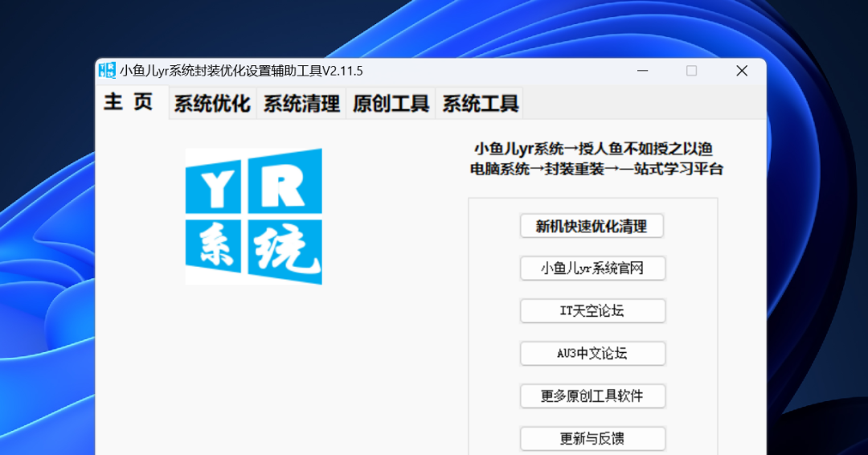Image resolution: width=868 pixels, height=455 pixels.
Task: Click 更多原创工具软件 button
Action: click(592, 396)
